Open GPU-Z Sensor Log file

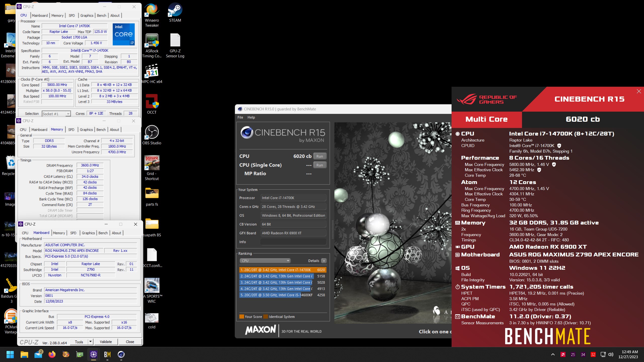[x=175, y=46]
